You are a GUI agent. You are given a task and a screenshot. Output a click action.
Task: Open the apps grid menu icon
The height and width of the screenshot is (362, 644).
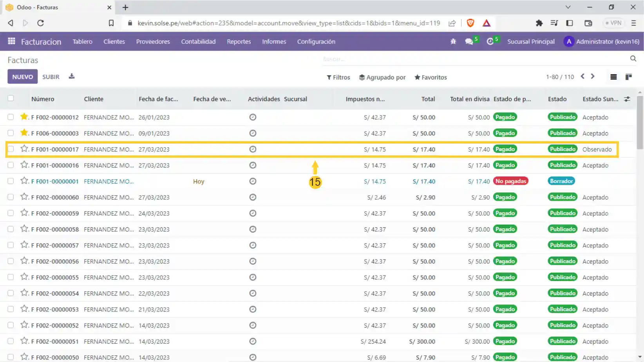[x=11, y=41]
